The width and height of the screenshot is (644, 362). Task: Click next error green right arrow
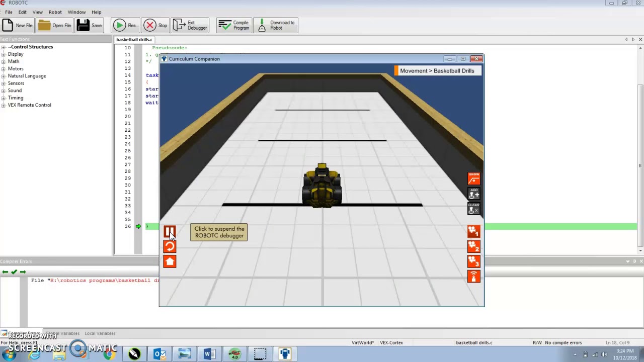point(23,272)
